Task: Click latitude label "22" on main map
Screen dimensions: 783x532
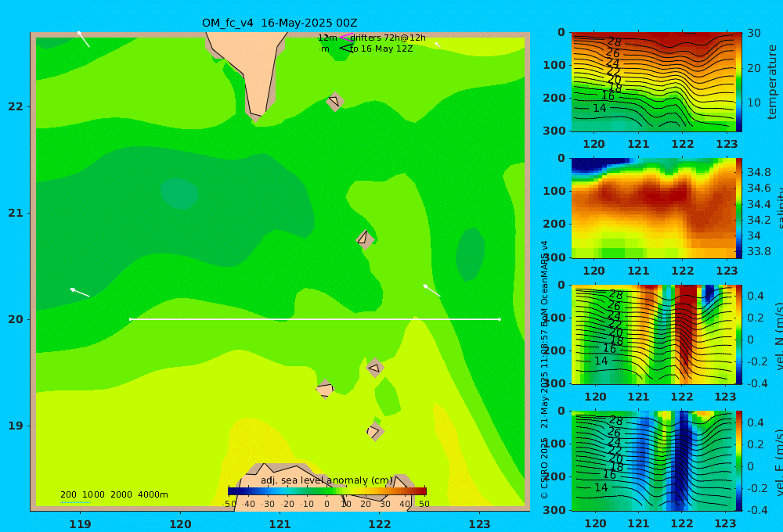Action: pos(16,106)
